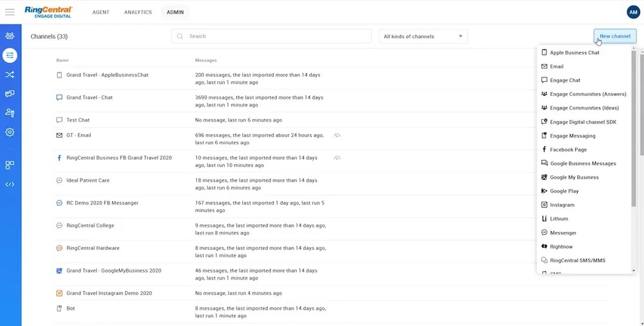The image size is (644, 326).
Task: Select Facebook Page from channel list
Action: point(568,149)
